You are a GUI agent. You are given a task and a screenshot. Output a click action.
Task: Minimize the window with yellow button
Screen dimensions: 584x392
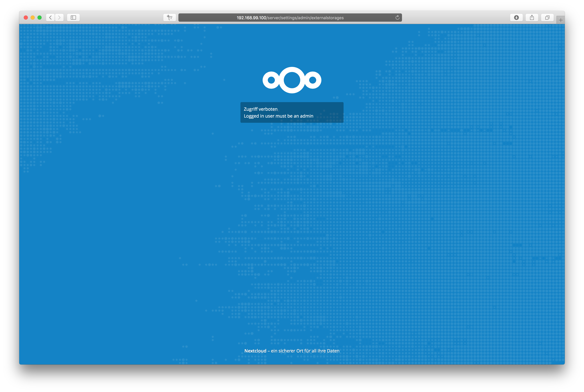point(32,18)
